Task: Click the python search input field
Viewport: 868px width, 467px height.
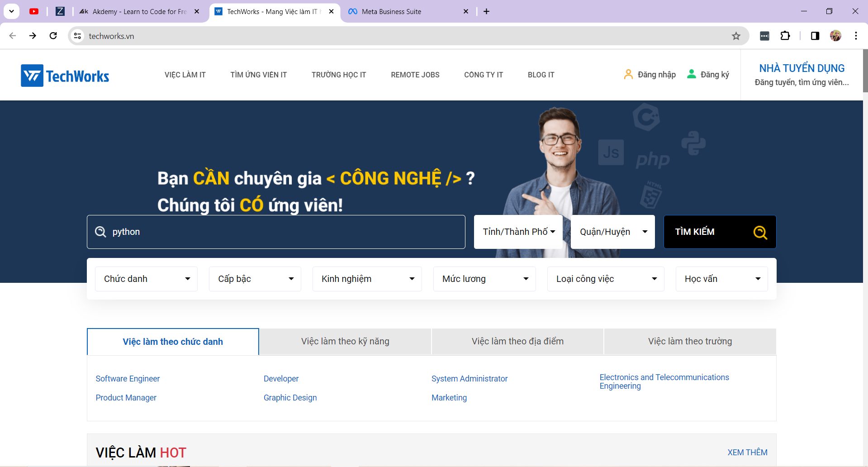Action: click(276, 232)
